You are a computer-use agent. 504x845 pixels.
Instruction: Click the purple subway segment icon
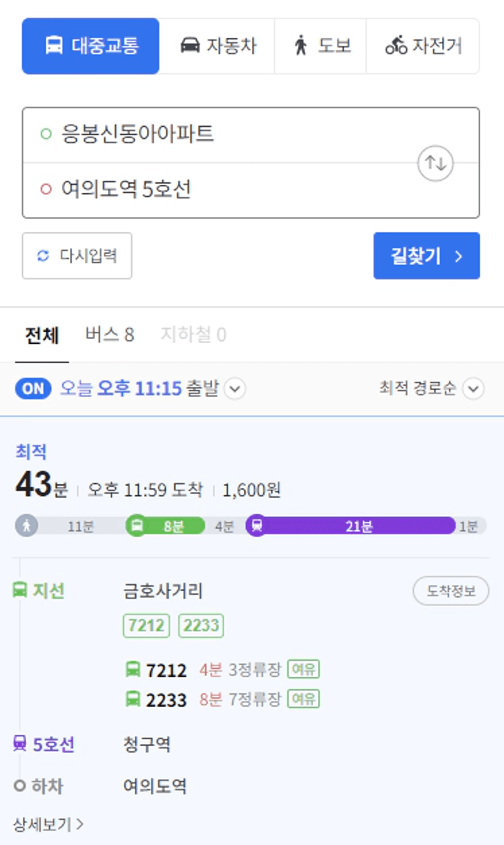(x=257, y=526)
